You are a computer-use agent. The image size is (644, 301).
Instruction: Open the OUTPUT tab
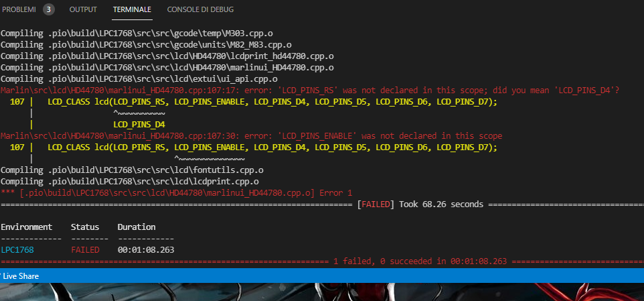84,9
